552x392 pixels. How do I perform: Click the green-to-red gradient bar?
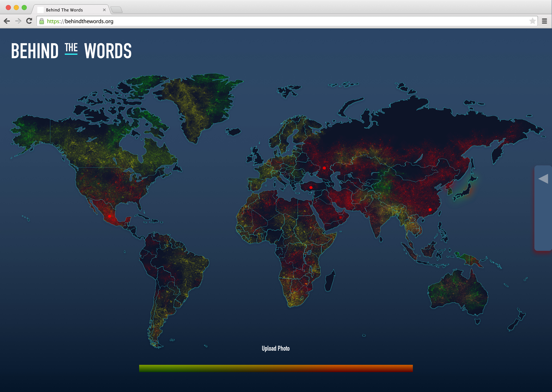point(276,368)
